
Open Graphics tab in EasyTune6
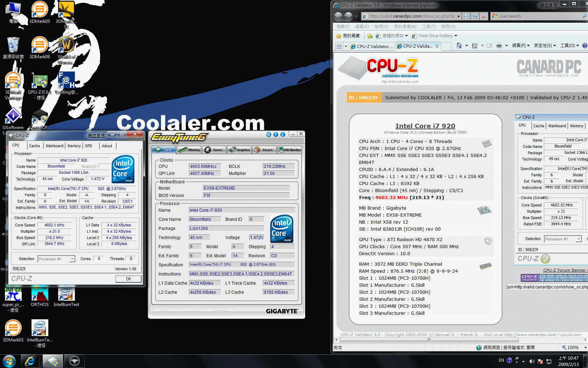point(239,150)
